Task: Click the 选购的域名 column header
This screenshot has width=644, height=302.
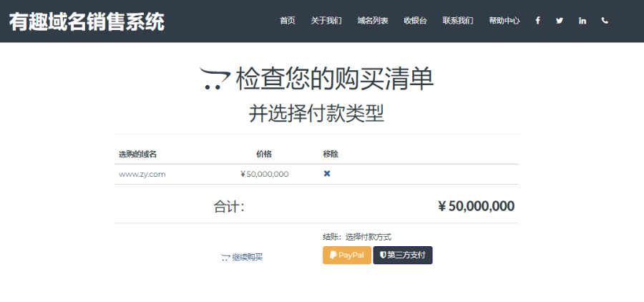Action: coord(137,155)
